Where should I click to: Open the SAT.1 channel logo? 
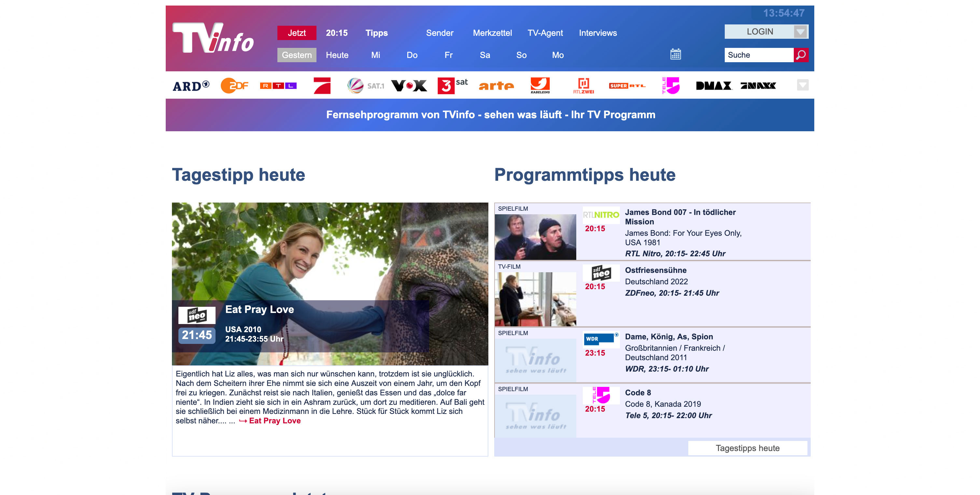[366, 86]
